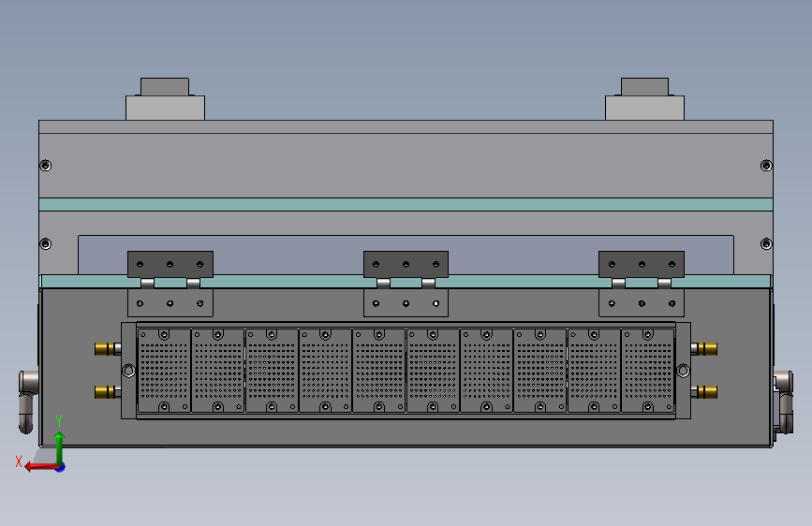Pick the left dark hinge bracket plate
The width and height of the screenshot is (812, 526).
coord(170,265)
